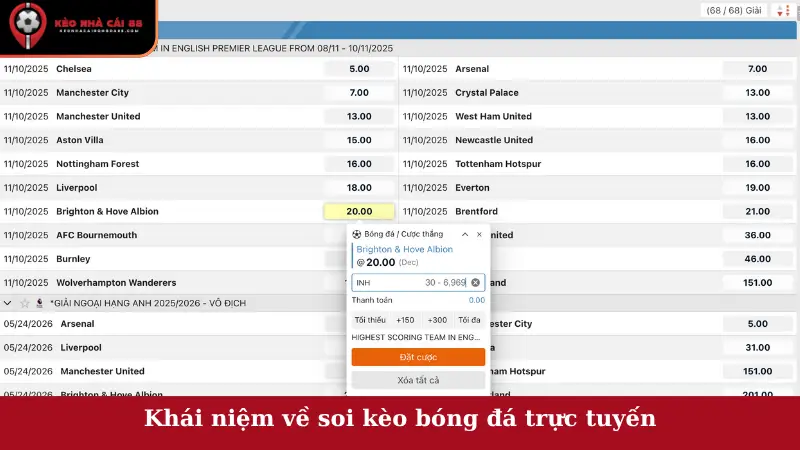Click the soccer ball icon in bet slip header
The image size is (800, 450).
357,234
